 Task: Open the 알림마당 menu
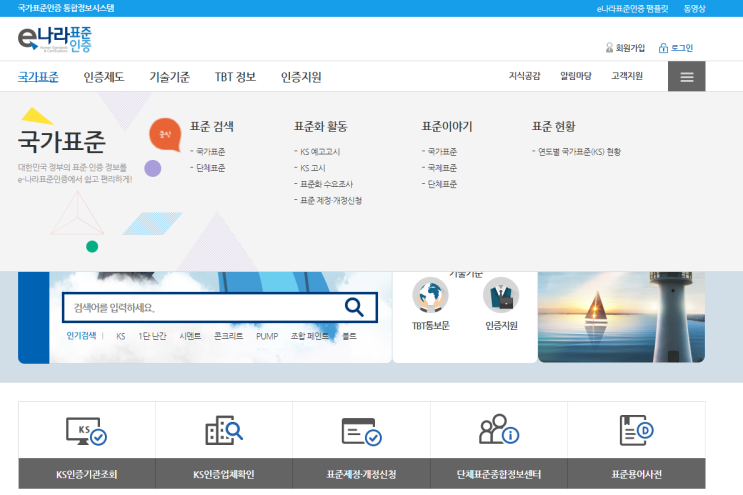tap(576, 76)
